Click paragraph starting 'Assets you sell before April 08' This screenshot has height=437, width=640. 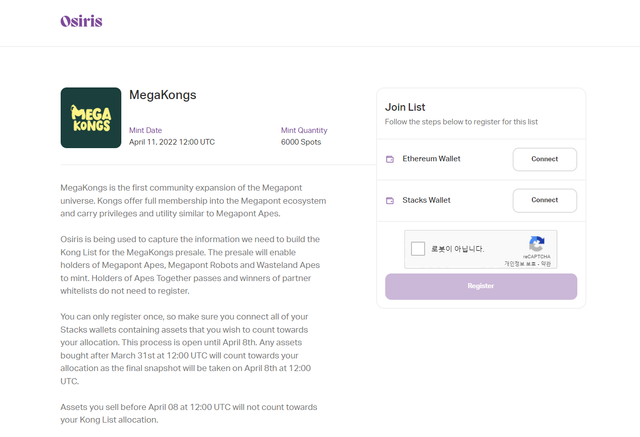pos(189,413)
